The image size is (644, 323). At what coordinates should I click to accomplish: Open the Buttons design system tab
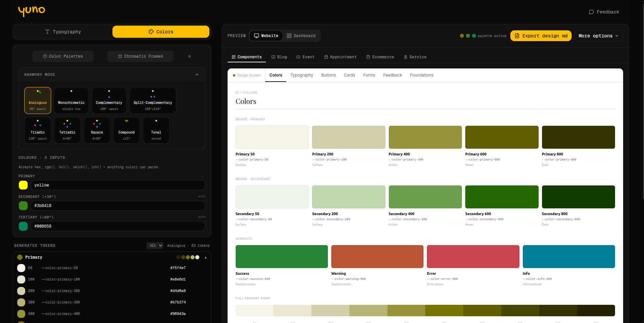pyautogui.click(x=329, y=75)
